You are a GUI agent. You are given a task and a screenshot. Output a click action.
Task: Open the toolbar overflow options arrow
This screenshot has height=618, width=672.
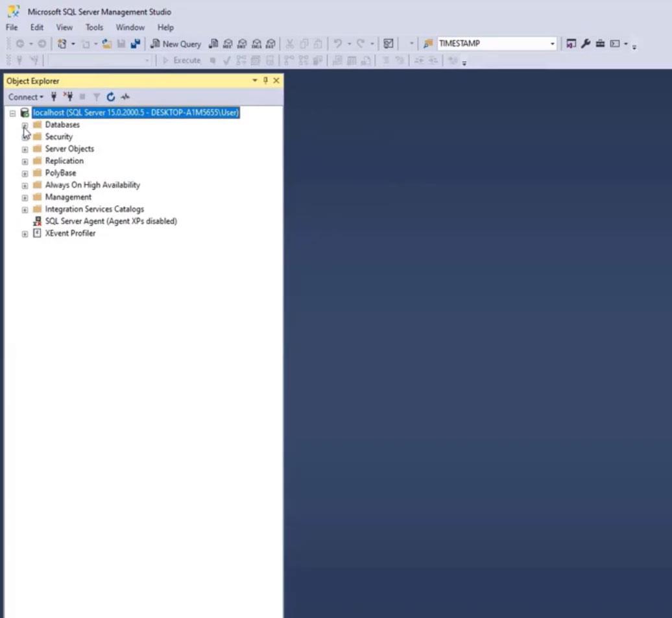tap(634, 46)
